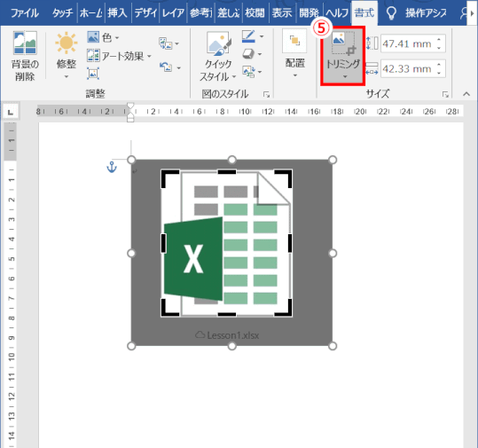Screen dimensions: 478x448
Task: Switch to the 差し込み文書 tab
Action: [228, 13]
